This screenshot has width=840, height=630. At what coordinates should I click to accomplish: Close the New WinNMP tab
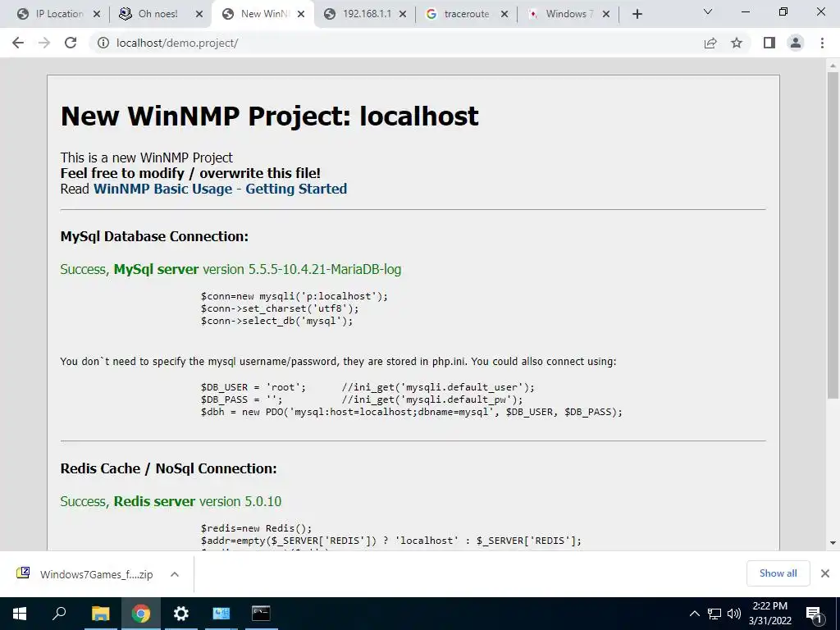point(301,15)
